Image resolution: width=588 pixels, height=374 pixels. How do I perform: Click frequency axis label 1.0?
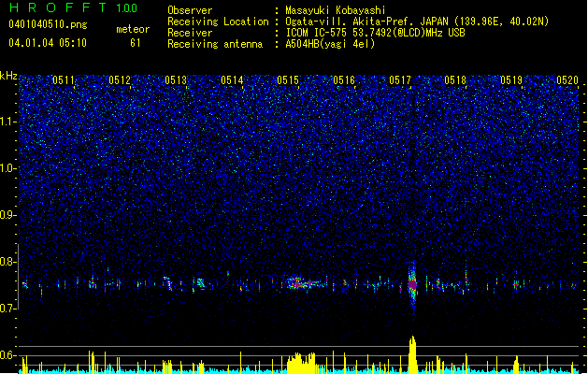pyautogui.click(x=8, y=168)
